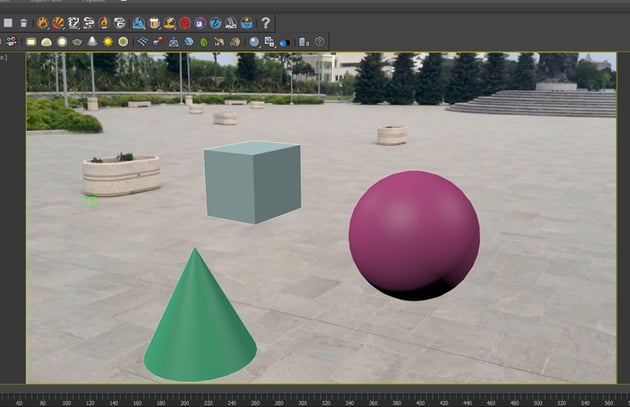The height and width of the screenshot is (407, 630).
Task: Select the beer mug preset icon
Action: (154, 23)
